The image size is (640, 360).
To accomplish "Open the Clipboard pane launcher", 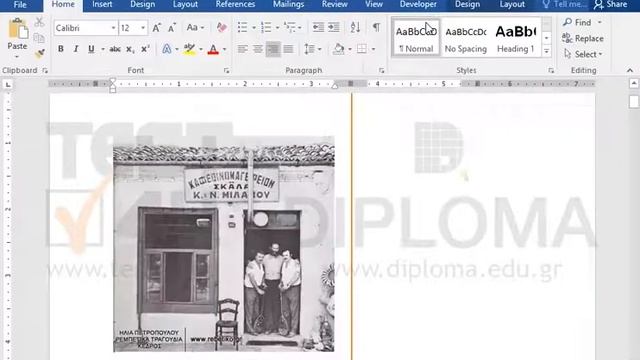I will pos(45,71).
